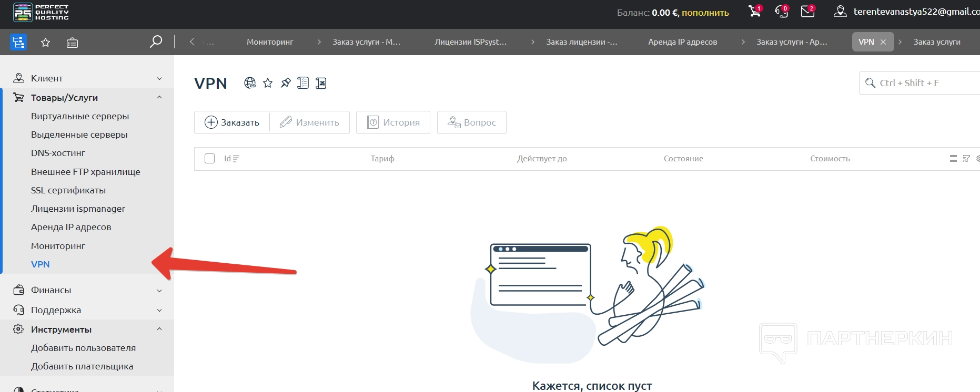Open Виртуальные серверы in the sidebar
Screen dimensions: 980x392
80,116
